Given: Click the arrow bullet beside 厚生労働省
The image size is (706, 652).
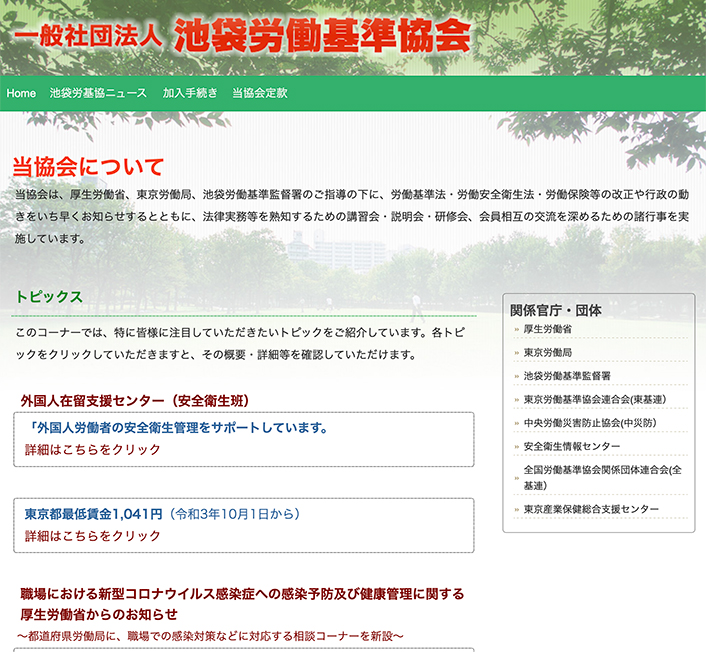Looking at the screenshot, I should [516, 329].
